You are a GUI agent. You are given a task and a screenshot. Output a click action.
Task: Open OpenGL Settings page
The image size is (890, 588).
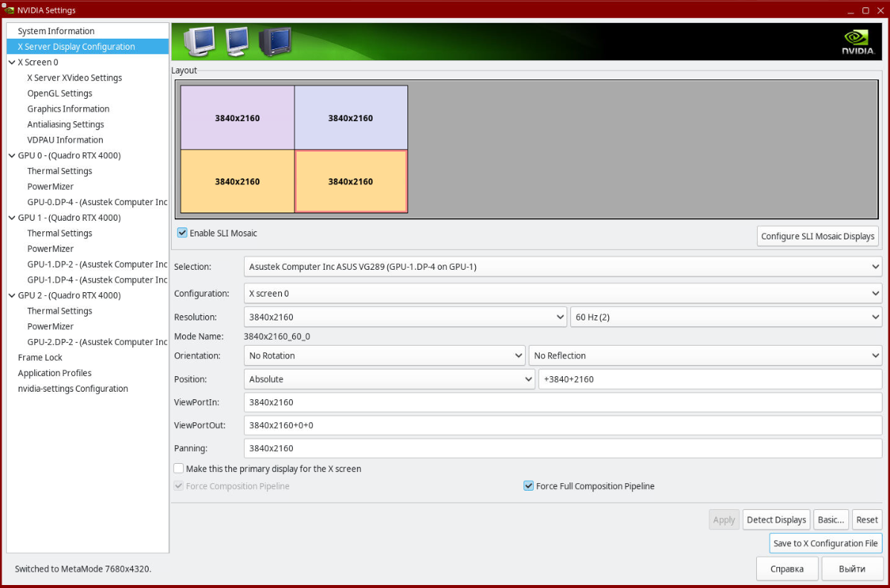(x=59, y=93)
